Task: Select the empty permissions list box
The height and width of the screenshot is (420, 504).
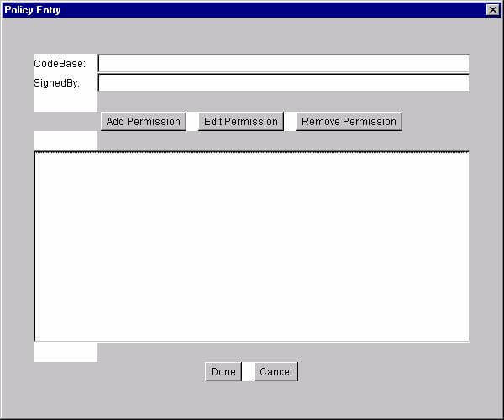Action: click(251, 247)
